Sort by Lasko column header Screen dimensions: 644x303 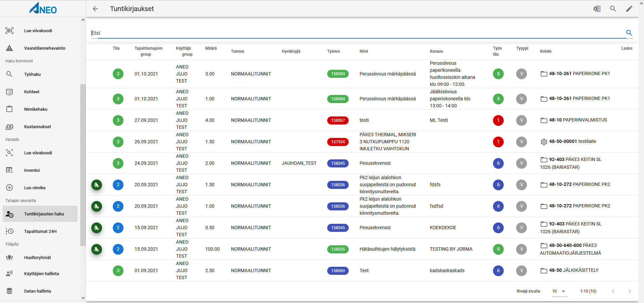click(627, 48)
